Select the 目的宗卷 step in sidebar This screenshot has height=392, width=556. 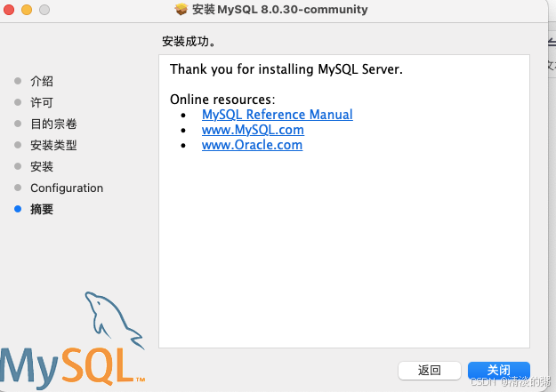[x=53, y=124]
